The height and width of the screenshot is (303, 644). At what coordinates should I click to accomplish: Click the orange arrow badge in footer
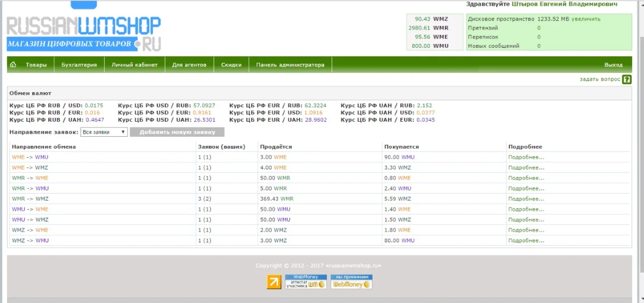click(274, 282)
